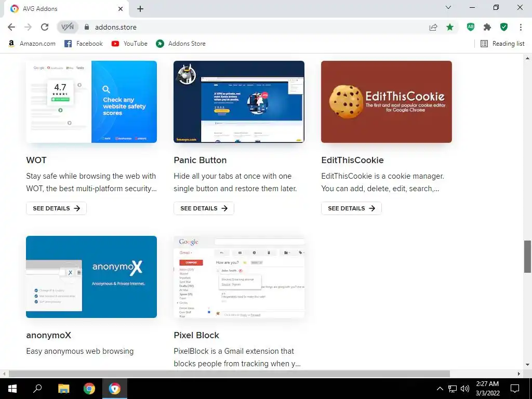Click the anonymoX addon thumbnail
The image size is (532, 399).
pos(91,277)
